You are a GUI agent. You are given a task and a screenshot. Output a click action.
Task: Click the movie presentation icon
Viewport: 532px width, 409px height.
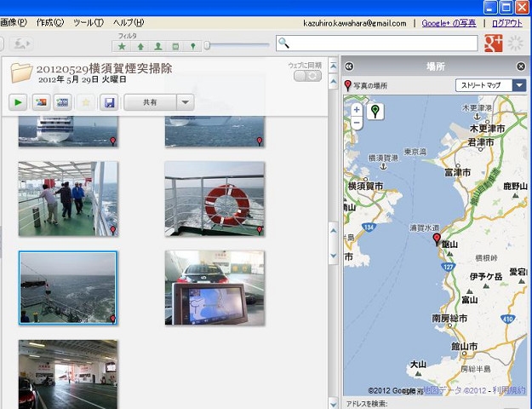61,102
